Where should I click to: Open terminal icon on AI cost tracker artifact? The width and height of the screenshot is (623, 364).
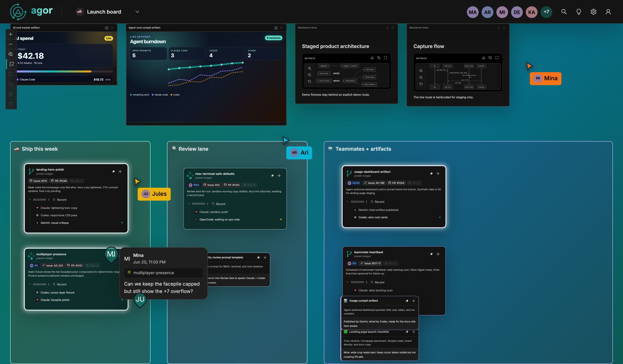[x=107, y=28]
